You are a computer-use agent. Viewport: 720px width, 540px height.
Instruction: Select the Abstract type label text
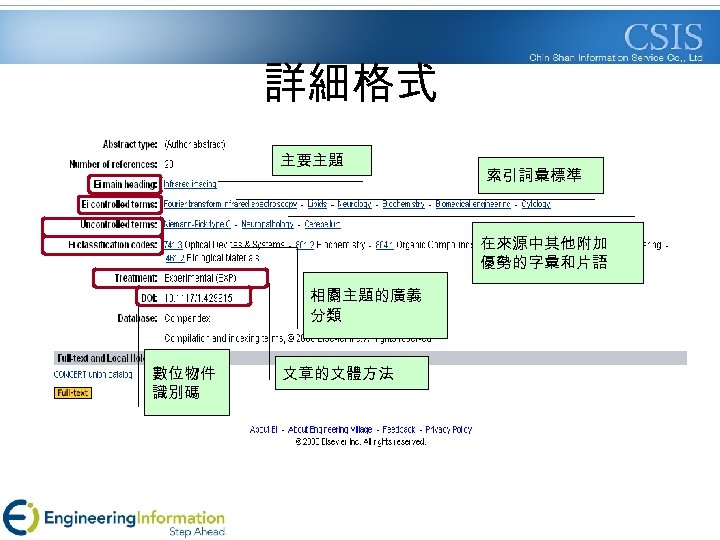pyautogui.click(x=130, y=145)
